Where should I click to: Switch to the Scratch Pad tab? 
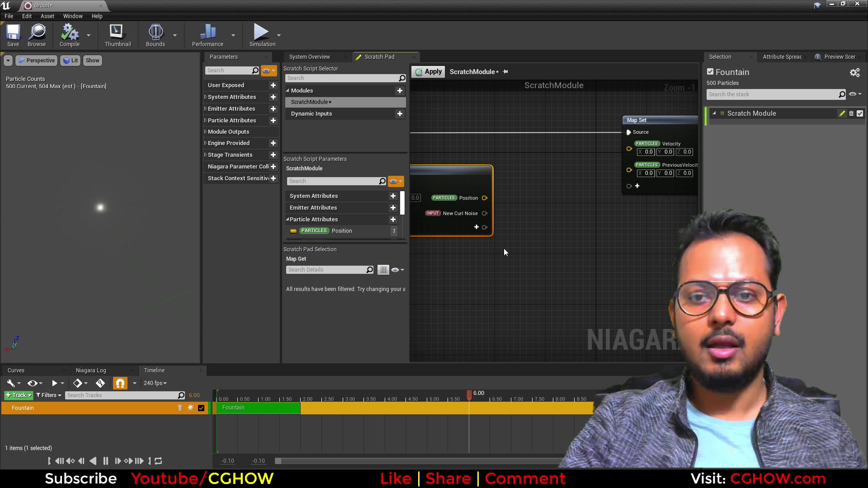380,56
